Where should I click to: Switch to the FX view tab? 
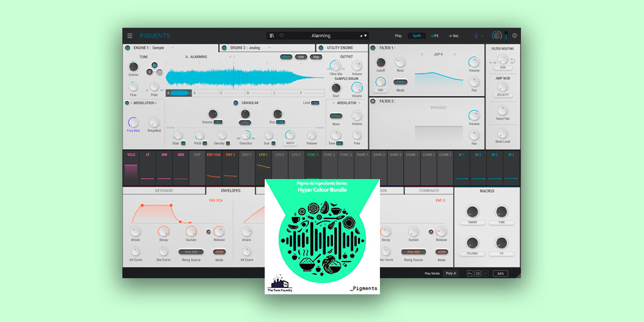tap(435, 35)
